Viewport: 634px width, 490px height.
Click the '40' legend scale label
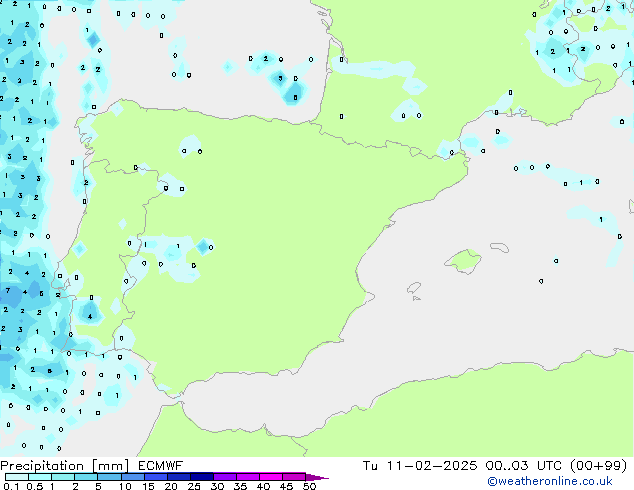point(263,486)
